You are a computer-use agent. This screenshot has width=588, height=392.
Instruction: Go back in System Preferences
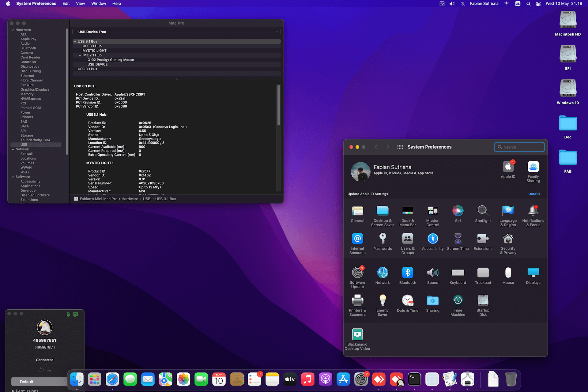click(x=376, y=147)
